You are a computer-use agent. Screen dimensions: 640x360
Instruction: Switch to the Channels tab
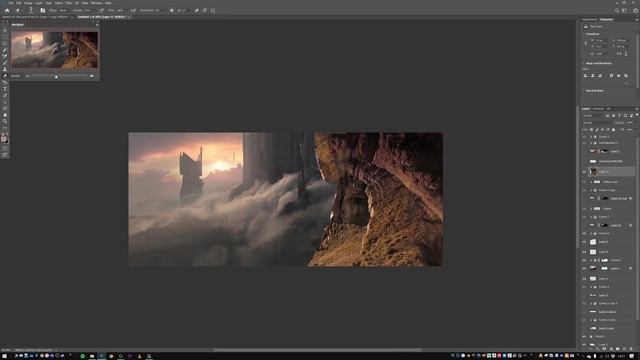point(598,109)
